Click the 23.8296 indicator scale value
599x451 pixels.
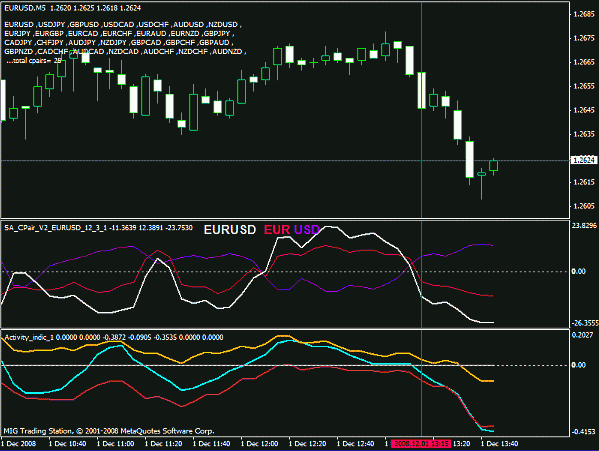[x=584, y=226]
